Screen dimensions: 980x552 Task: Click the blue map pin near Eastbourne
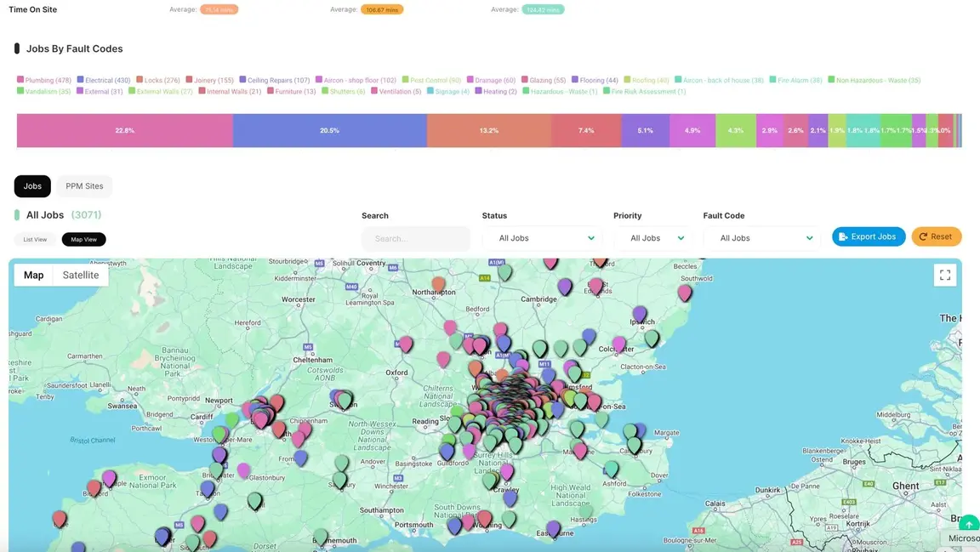pyautogui.click(x=554, y=528)
